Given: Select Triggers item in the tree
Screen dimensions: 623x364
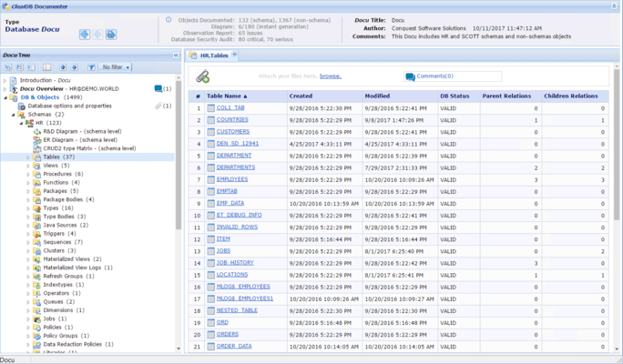Looking at the screenshot, I should [x=53, y=234].
